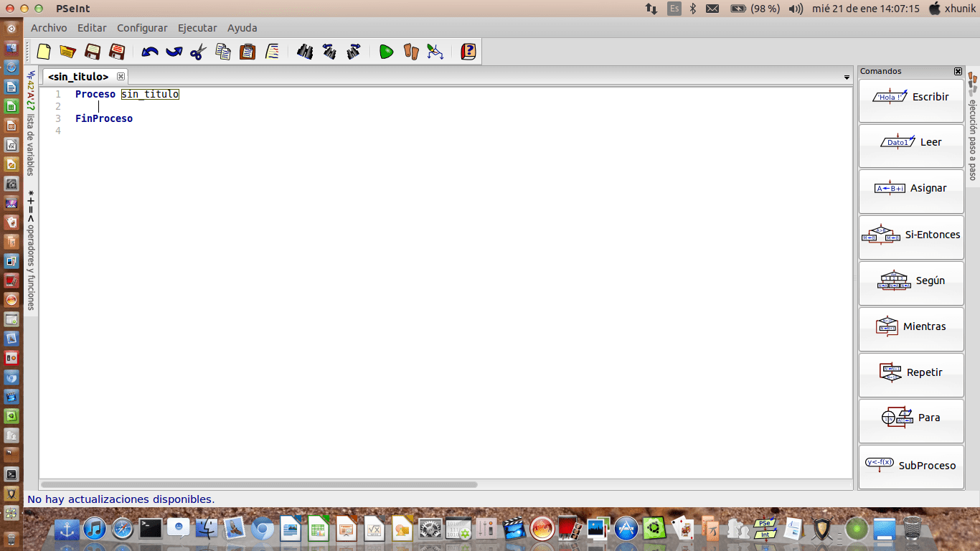Insert the Escribir command
The image size is (980, 551).
(911, 100)
